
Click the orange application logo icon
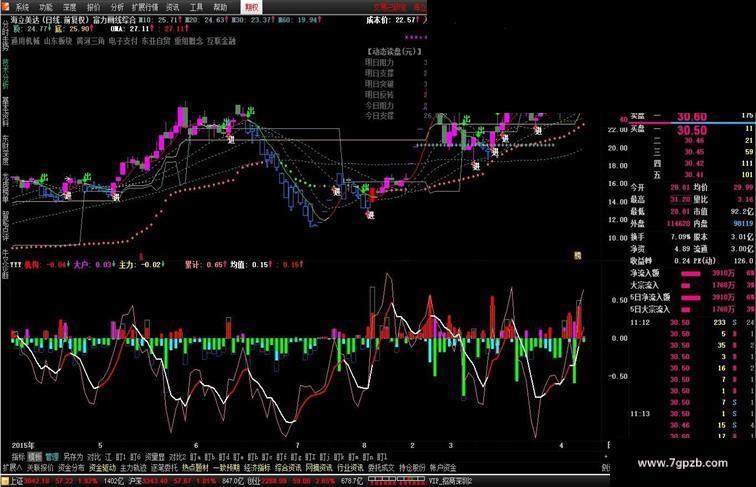coord(4,6)
